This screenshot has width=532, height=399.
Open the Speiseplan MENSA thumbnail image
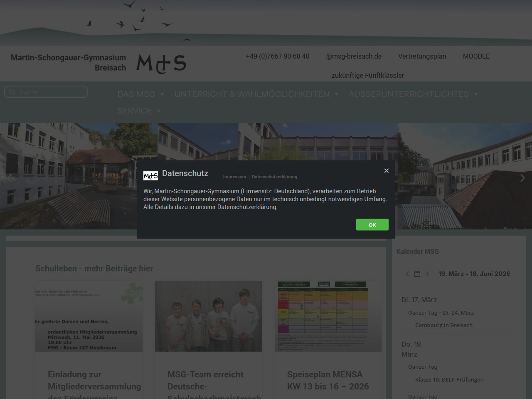[x=328, y=316]
